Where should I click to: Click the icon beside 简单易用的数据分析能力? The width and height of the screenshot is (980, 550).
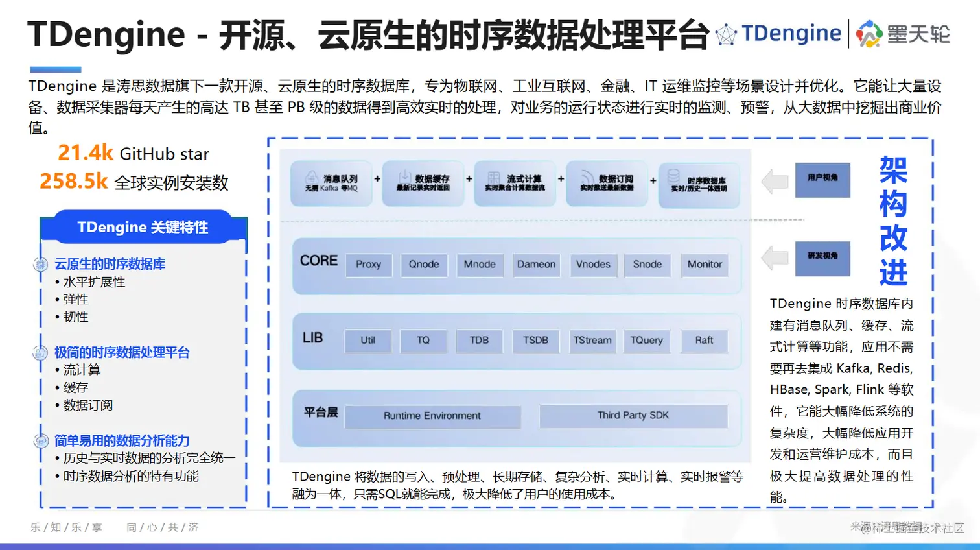(x=41, y=440)
